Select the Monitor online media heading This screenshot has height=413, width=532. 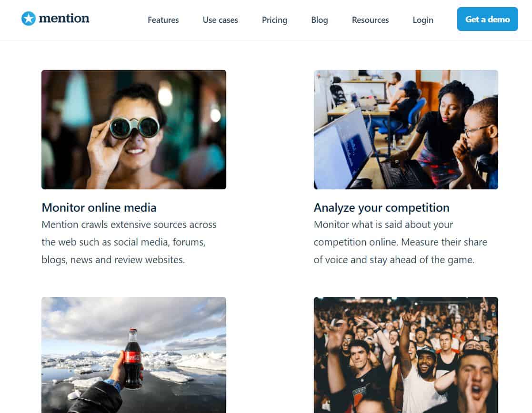[99, 207]
